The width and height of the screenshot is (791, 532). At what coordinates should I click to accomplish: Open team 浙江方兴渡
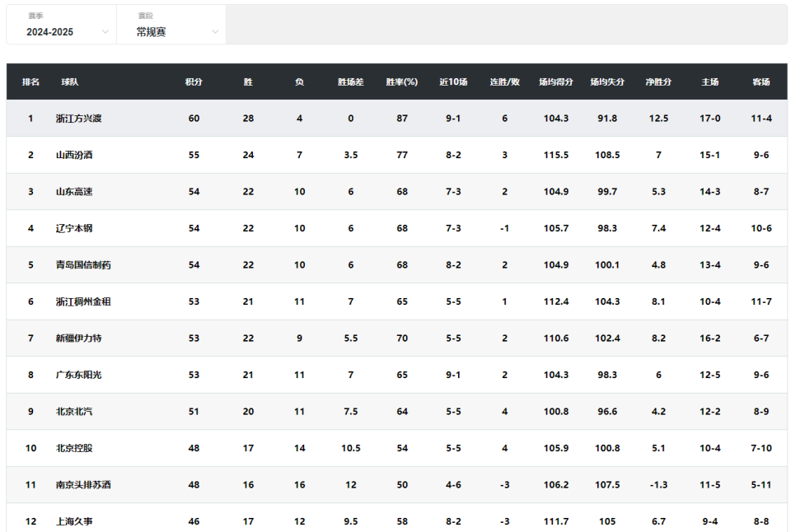[x=79, y=119]
